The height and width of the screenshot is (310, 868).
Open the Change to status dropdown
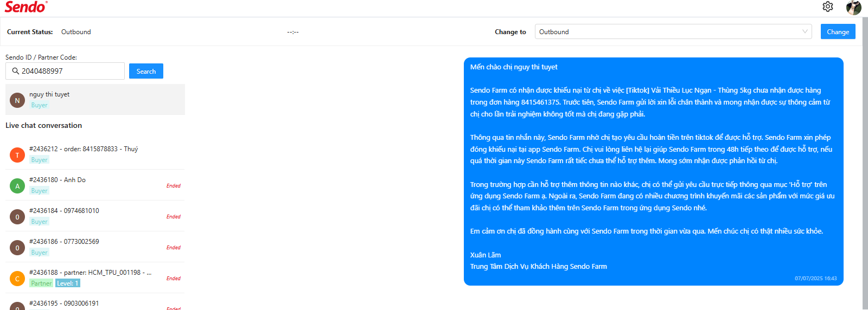pos(673,31)
